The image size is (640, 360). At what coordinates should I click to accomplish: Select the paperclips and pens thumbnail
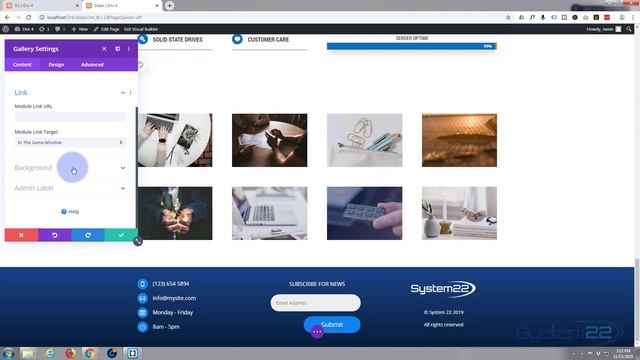(x=364, y=140)
